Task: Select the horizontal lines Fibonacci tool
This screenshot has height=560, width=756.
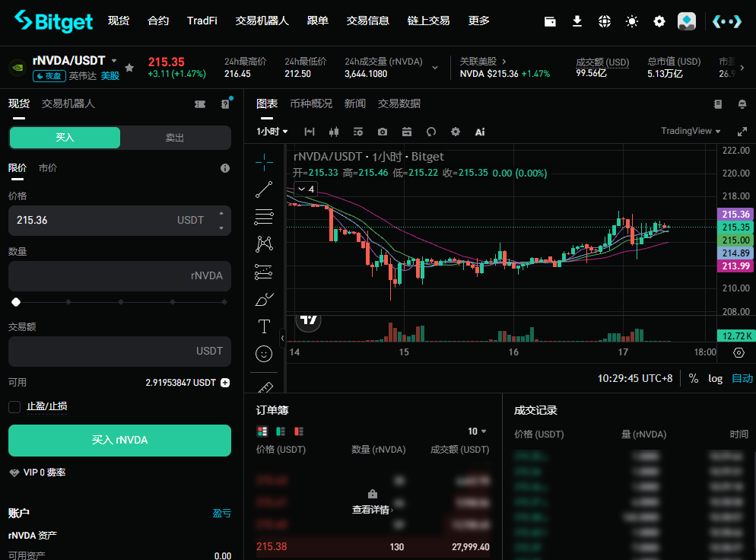Action: tap(264, 217)
